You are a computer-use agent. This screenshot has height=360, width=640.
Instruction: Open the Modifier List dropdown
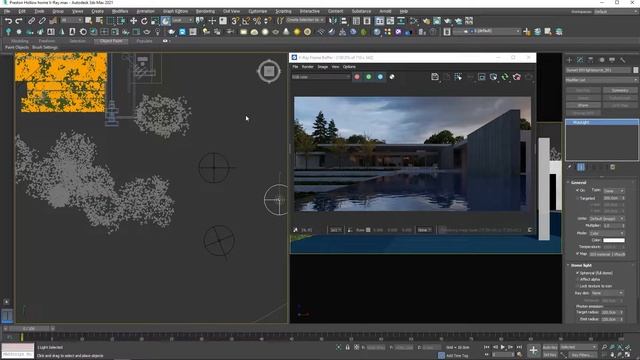pos(601,80)
